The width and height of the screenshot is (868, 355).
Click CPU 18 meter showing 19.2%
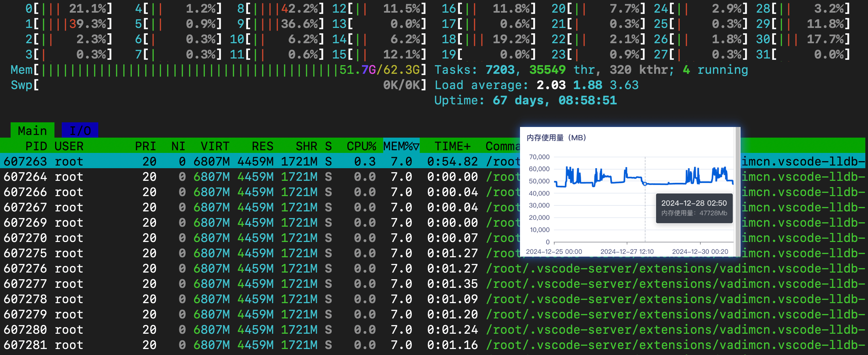[488, 39]
